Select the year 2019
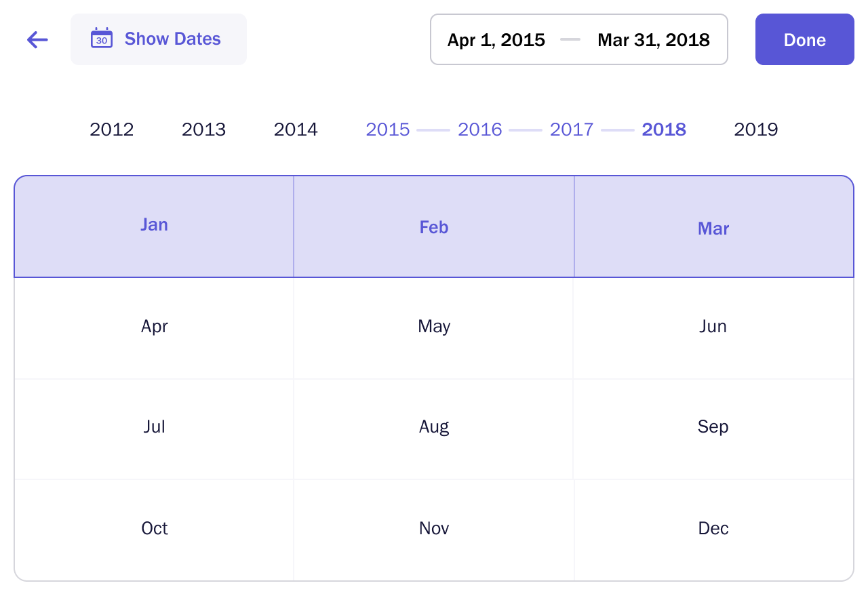This screenshot has height=598, width=868. [x=756, y=129]
